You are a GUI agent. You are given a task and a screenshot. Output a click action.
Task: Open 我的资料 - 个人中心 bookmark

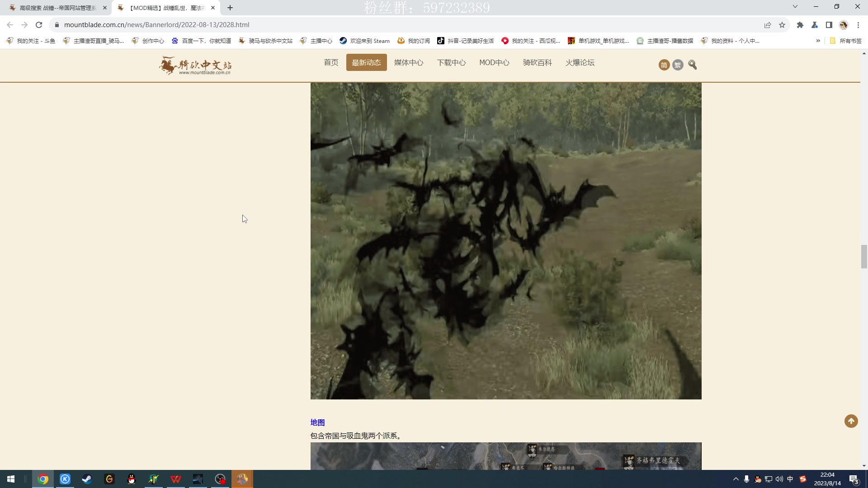click(730, 41)
